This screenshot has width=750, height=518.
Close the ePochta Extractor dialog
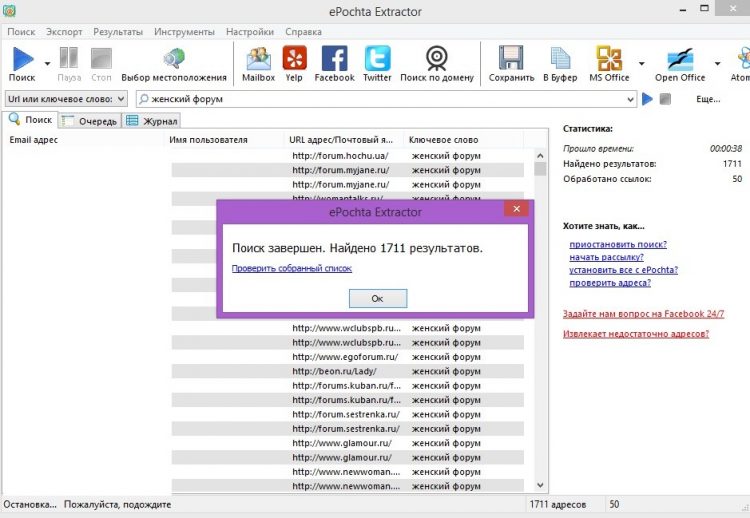click(516, 209)
